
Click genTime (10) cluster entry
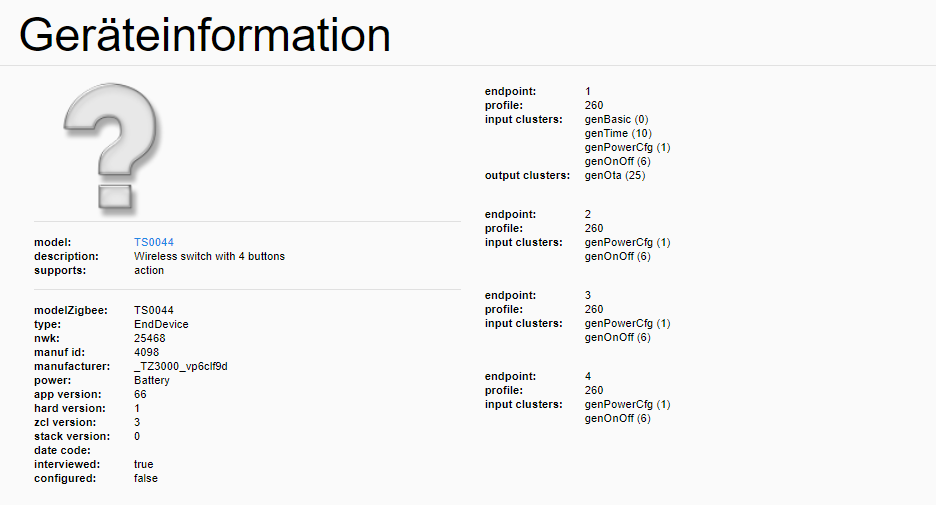coord(618,134)
